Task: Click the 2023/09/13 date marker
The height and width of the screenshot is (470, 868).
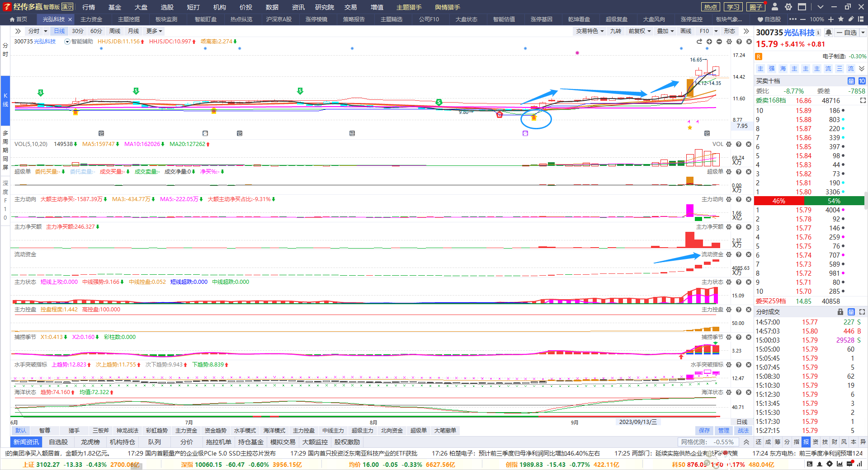Action: pyautogui.click(x=638, y=422)
